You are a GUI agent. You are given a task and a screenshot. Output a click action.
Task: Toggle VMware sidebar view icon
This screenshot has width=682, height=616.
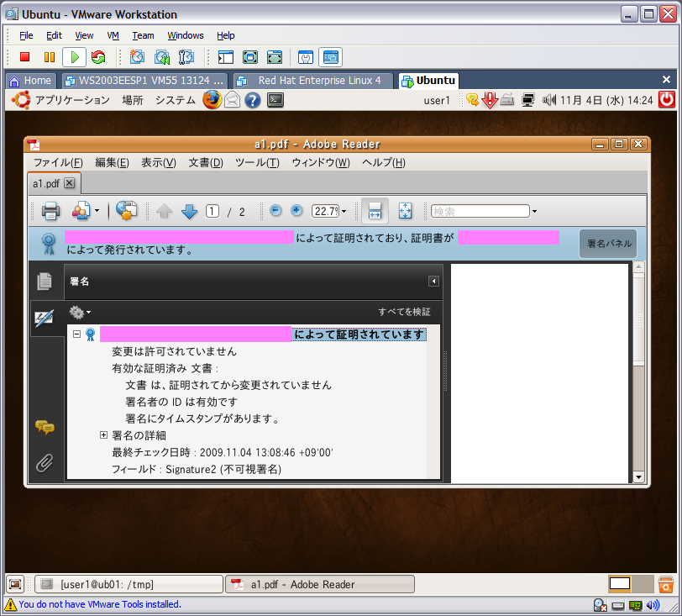tap(226, 57)
